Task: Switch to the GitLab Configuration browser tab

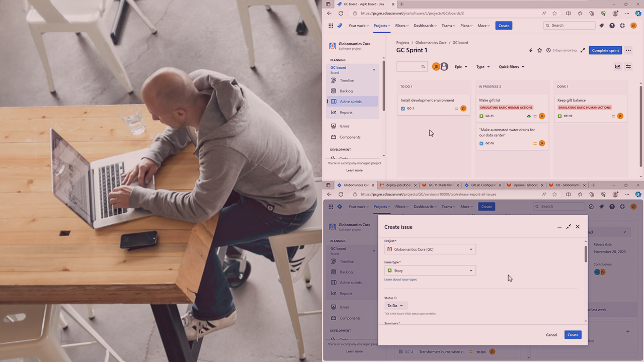Action: 482,185
